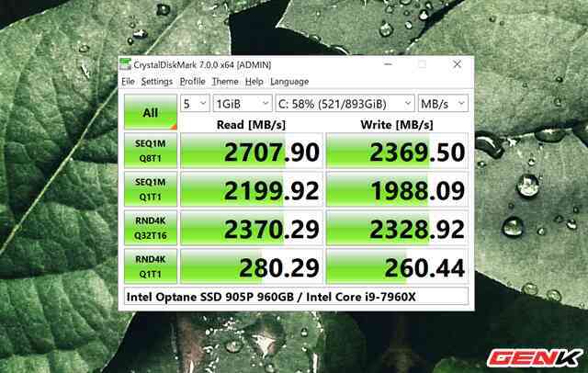Click the Write [MB/s] column header

pyautogui.click(x=397, y=125)
